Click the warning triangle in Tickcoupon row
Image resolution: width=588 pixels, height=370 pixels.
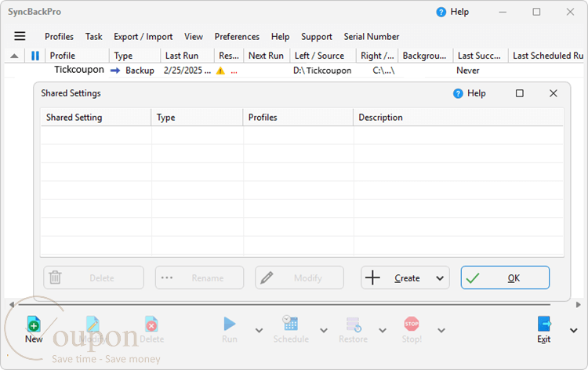pos(220,71)
